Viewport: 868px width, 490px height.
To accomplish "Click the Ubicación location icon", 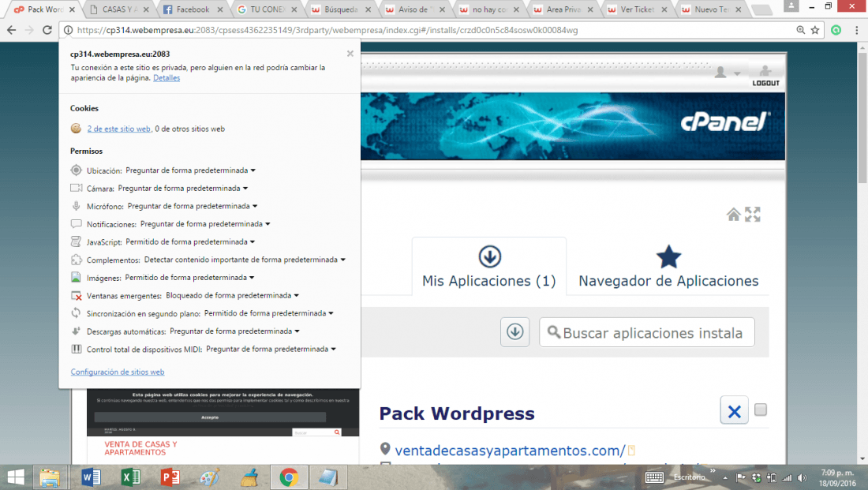I will [x=76, y=170].
